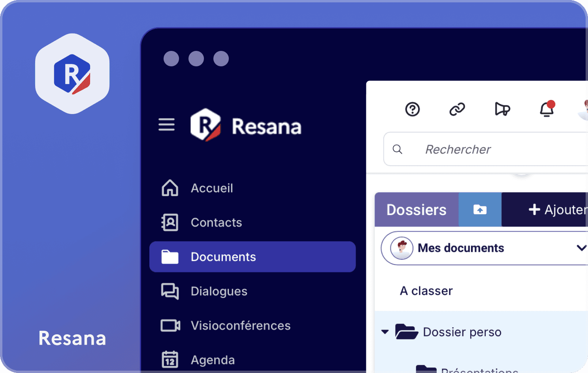588x373 pixels.
Task: Click the user avatar at top right
Action: (x=585, y=109)
